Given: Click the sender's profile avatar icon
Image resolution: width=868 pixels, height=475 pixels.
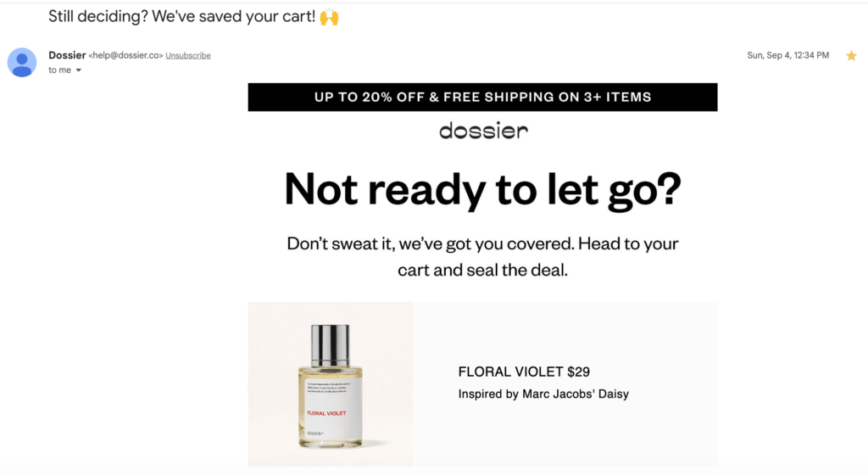Looking at the screenshot, I should tap(22, 62).
